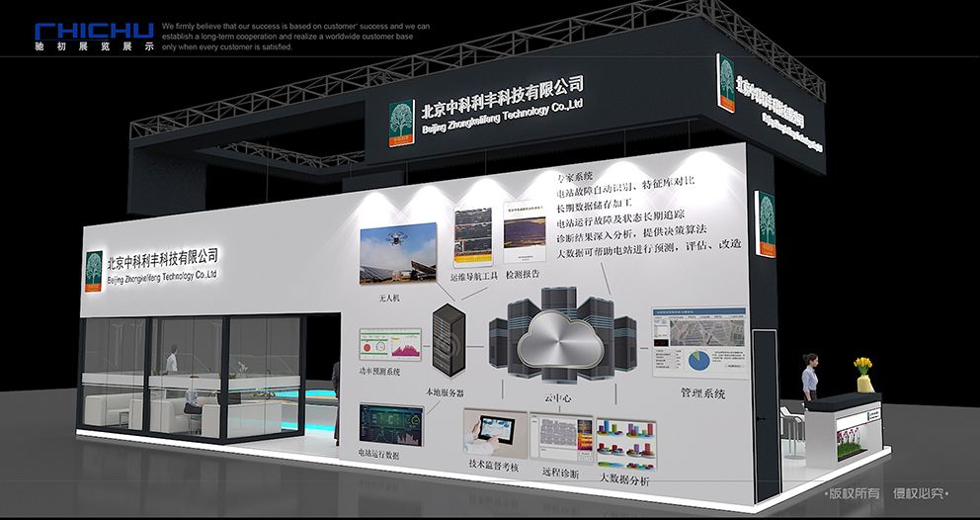980x520 pixels.
Task: Click the tree logo on the left white wall
Action: [x=94, y=271]
